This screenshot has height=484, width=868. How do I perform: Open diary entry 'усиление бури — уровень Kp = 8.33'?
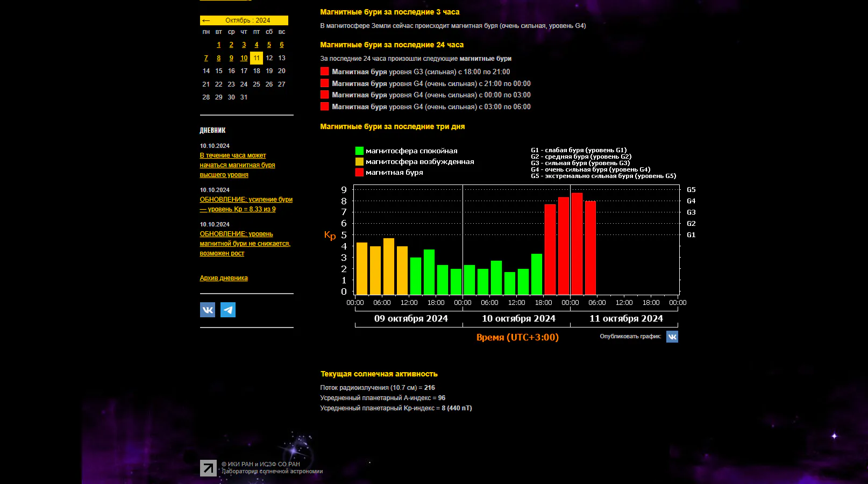click(x=246, y=204)
